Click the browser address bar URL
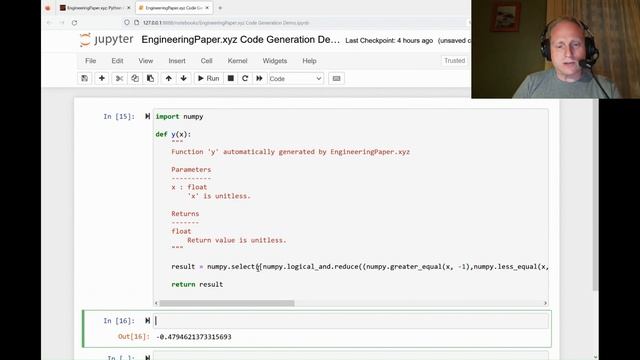This screenshot has height=360, width=640. [226, 23]
